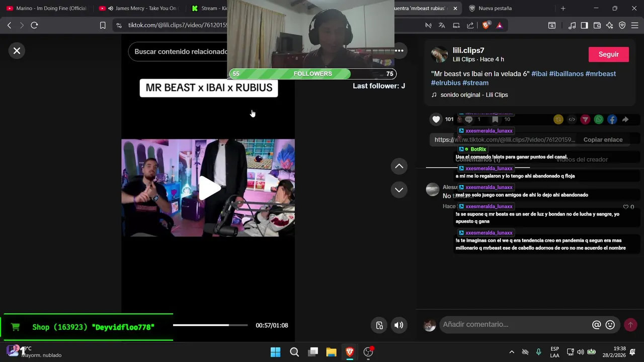Open the Brave hamburger menu

[x=634, y=25]
